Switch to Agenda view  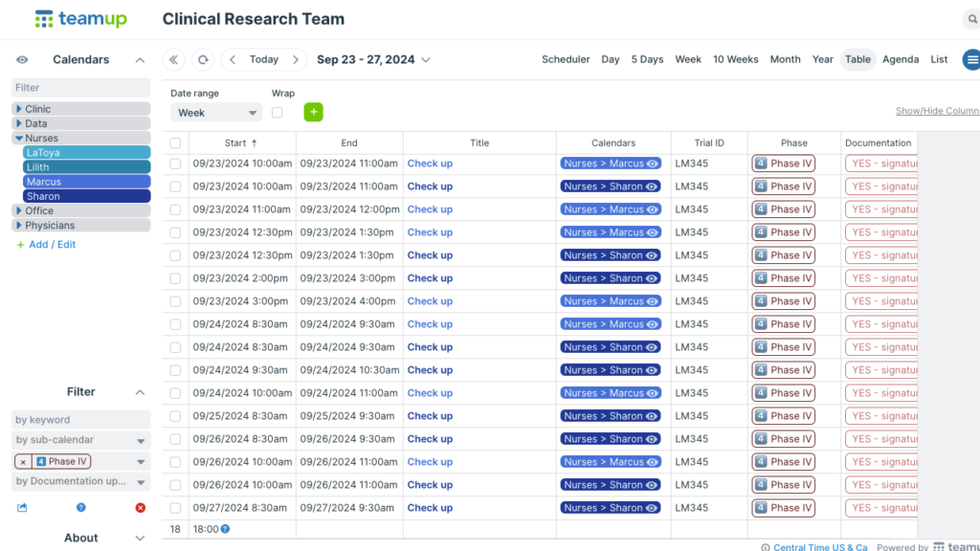[901, 60]
